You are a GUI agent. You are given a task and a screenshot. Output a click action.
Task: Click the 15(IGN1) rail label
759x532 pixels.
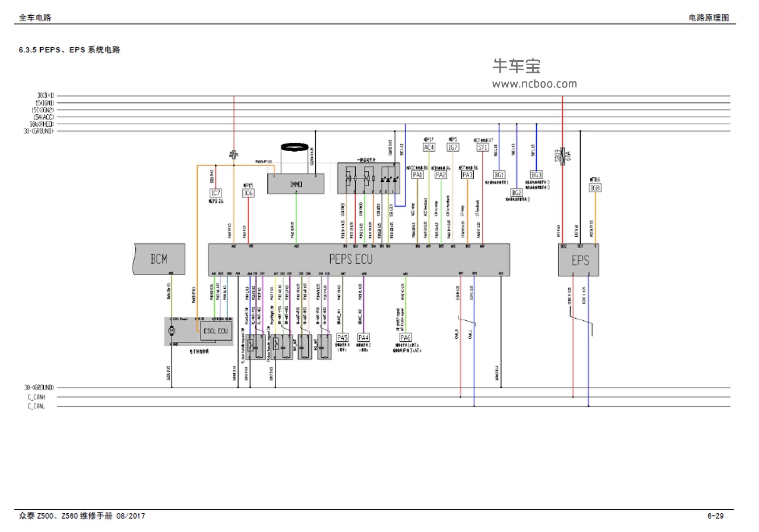[x=45, y=103]
